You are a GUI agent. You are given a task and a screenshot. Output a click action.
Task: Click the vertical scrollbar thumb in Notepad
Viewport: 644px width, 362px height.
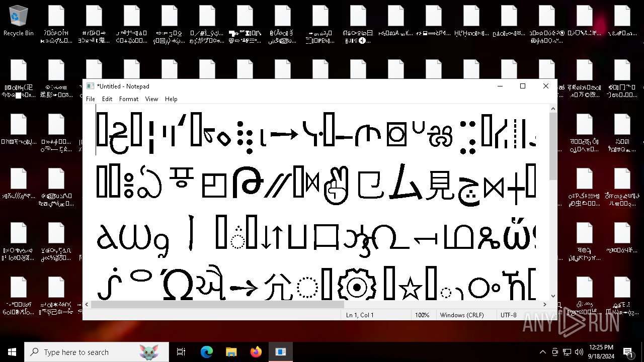point(553,146)
